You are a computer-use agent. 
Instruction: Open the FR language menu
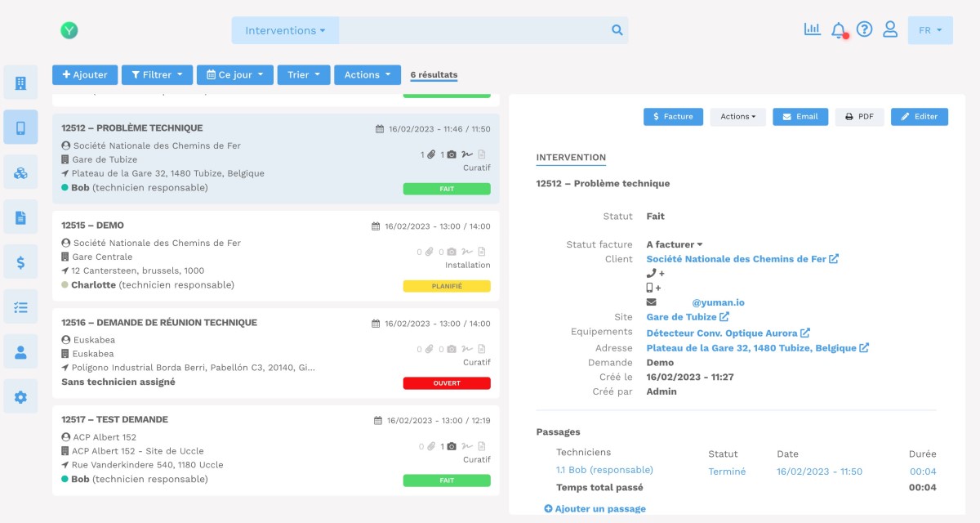click(x=930, y=30)
